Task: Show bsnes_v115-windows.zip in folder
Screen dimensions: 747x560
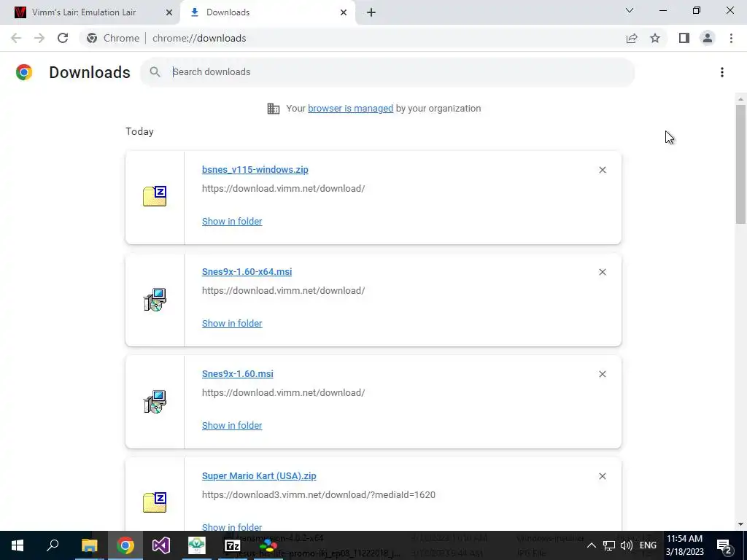Action: pos(232,222)
